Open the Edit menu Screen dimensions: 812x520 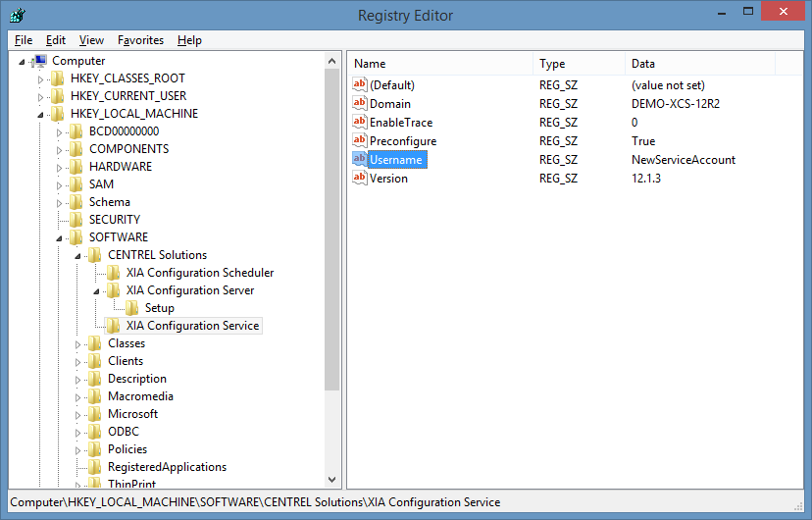56,40
